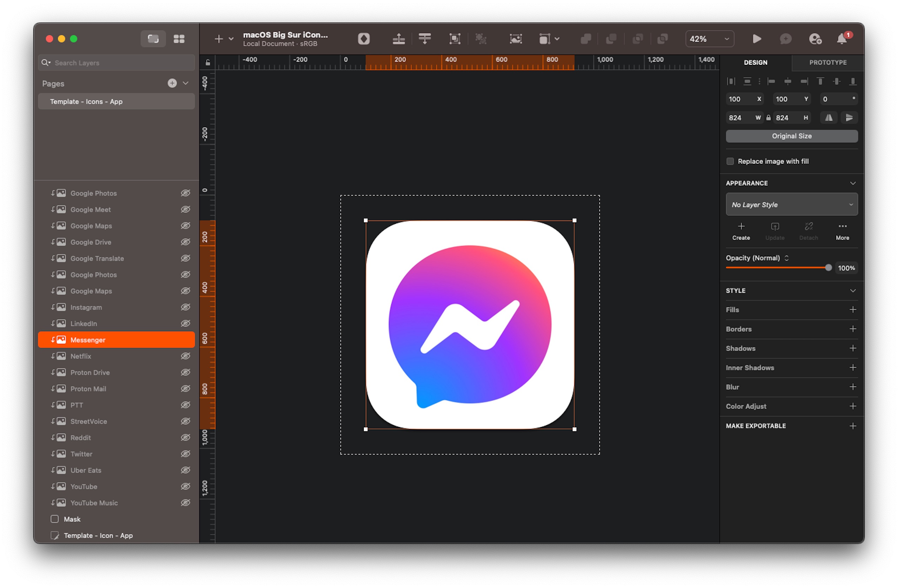Open the zoom 42% dropdown

[x=709, y=39]
